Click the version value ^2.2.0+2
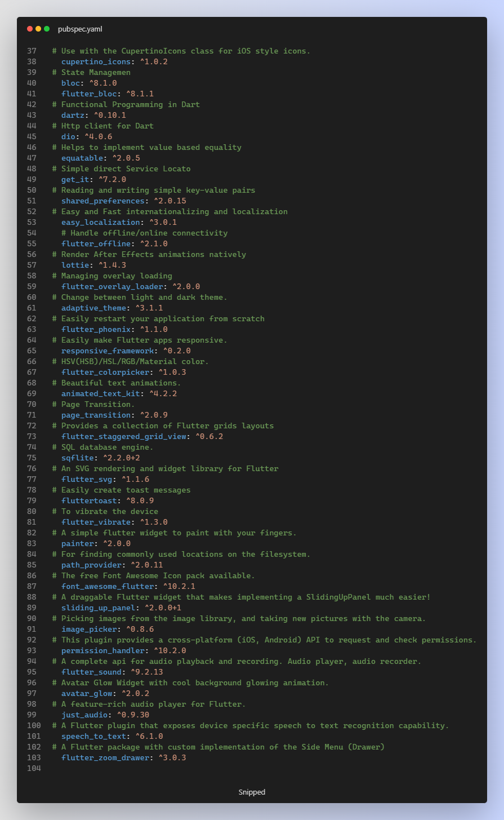Screen dimensions: 504x820 point(122,458)
